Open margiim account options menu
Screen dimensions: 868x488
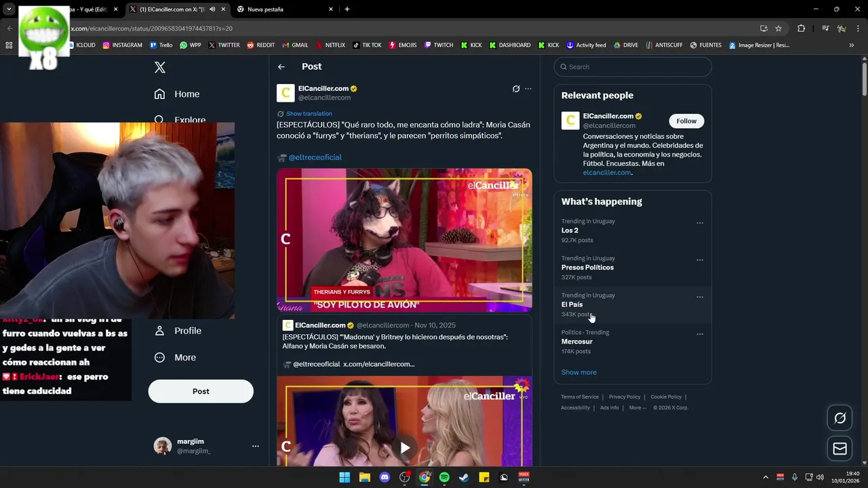coord(256,446)
